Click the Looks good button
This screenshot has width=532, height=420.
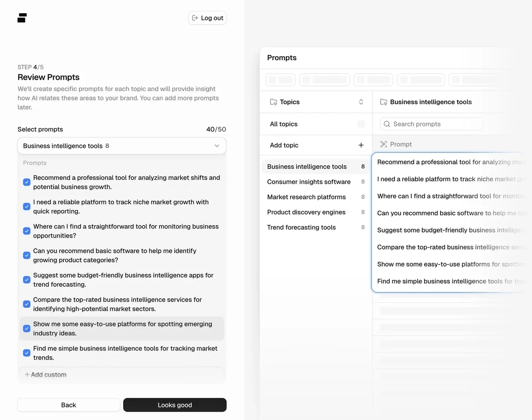175,405
